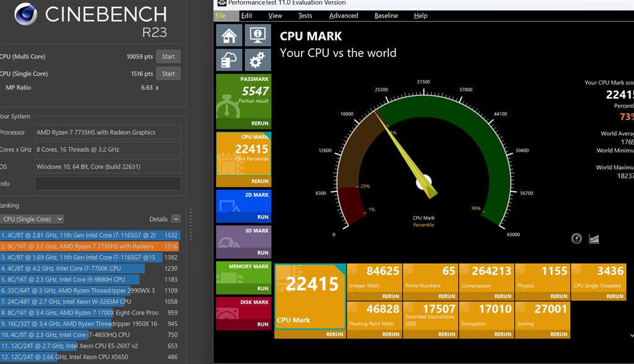Click the Cinebench logo sphere
634x364 pixels.
(26, 14)
